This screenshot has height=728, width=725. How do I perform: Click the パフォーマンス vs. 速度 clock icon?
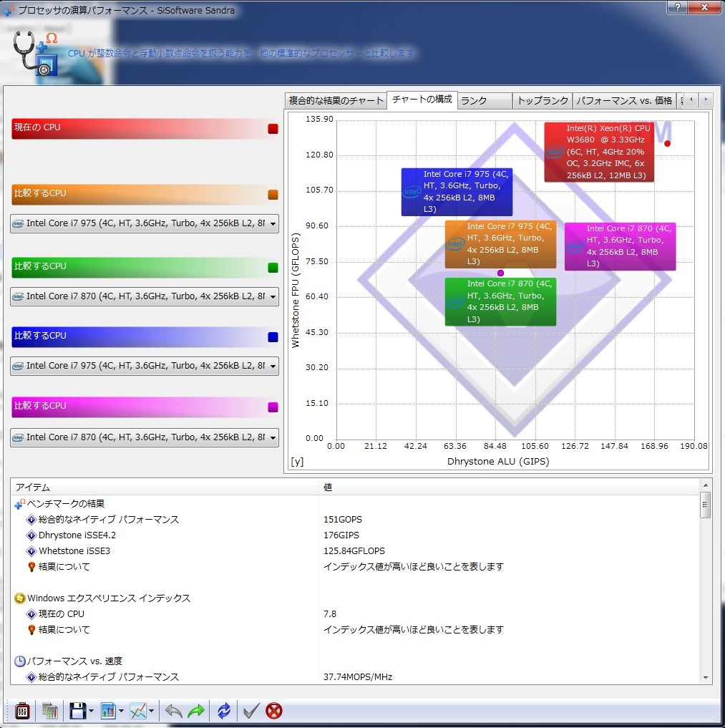coord(19,661)
